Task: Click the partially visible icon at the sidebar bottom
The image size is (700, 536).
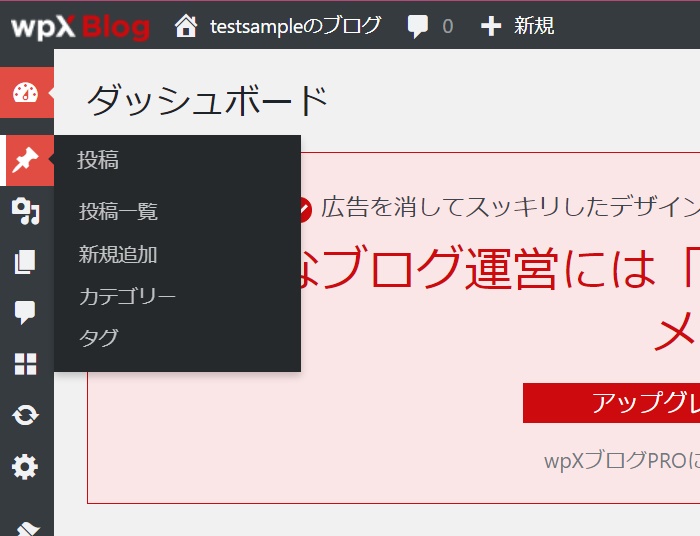Action: (27, 526)
